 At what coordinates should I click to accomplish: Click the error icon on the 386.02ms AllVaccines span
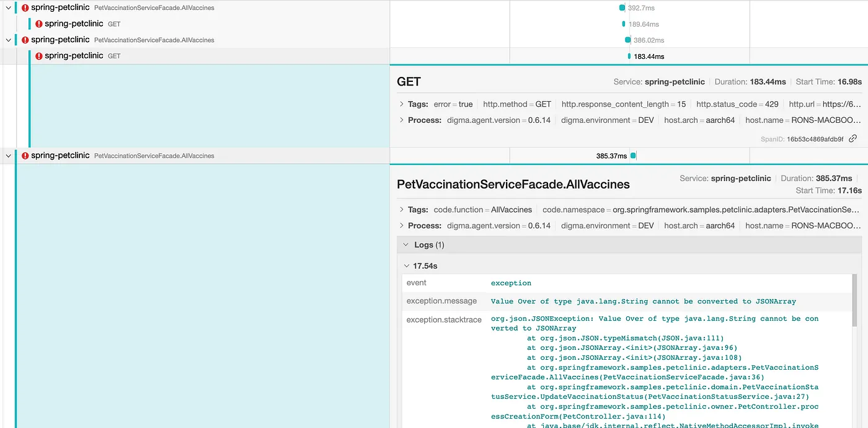pyautogui.click(x=25, y=40)
